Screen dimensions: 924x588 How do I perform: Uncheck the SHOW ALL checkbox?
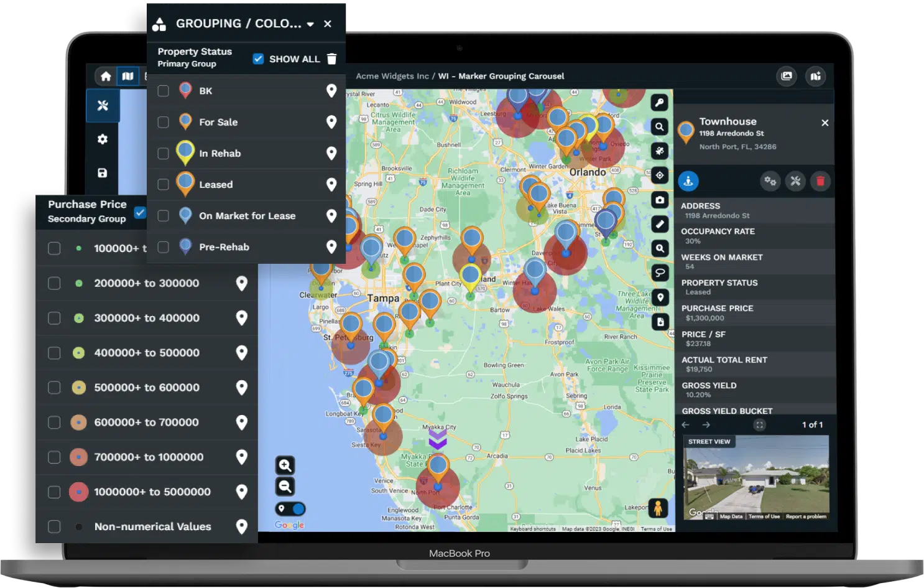coord(258,58)
